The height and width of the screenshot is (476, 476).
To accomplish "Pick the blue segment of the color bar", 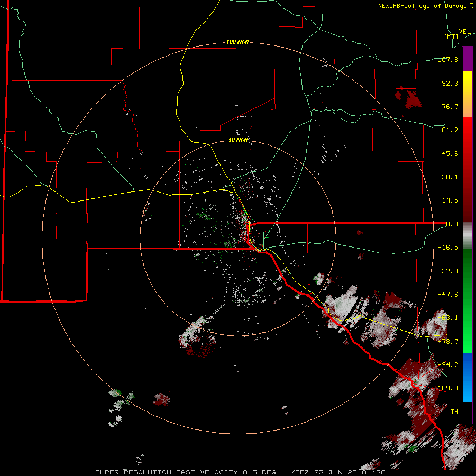I will click(467, 377).
